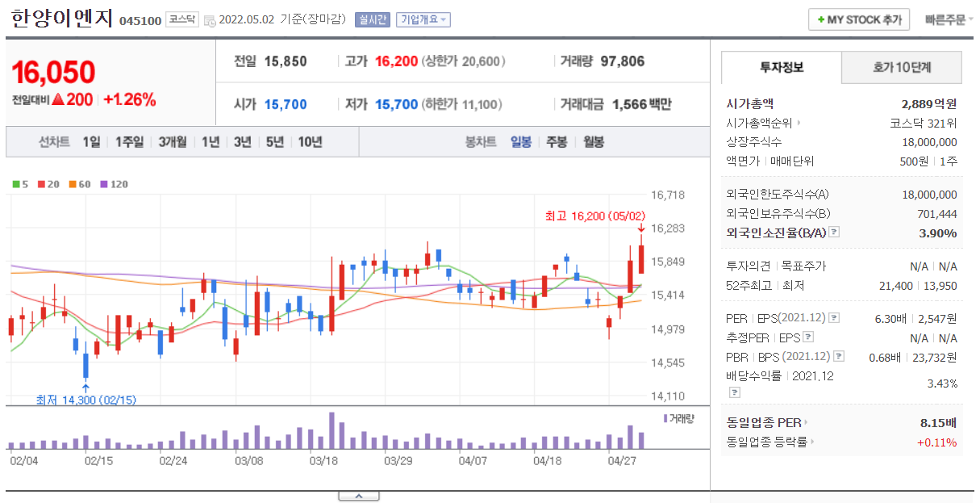Click the 배당수익률 help question-mark icon
This screenshot has height=503, width=980.
click(734, 392)
